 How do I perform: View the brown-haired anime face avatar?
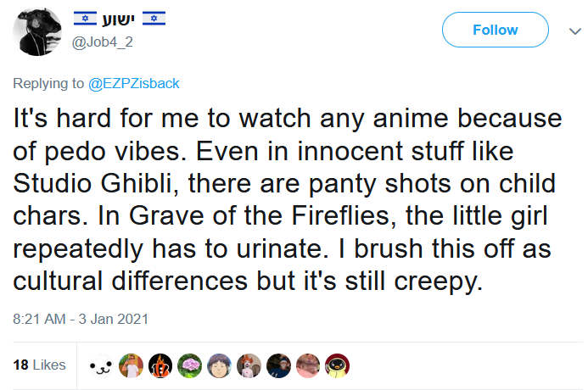[x=220, y=365]
